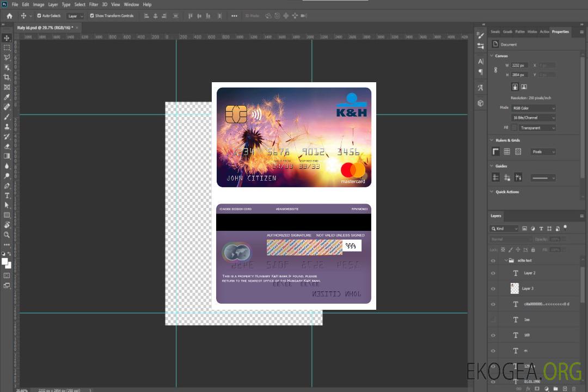Open the Character panel icon
The height and width of the screenshot is (392, 588).
[x=480, y=61]
